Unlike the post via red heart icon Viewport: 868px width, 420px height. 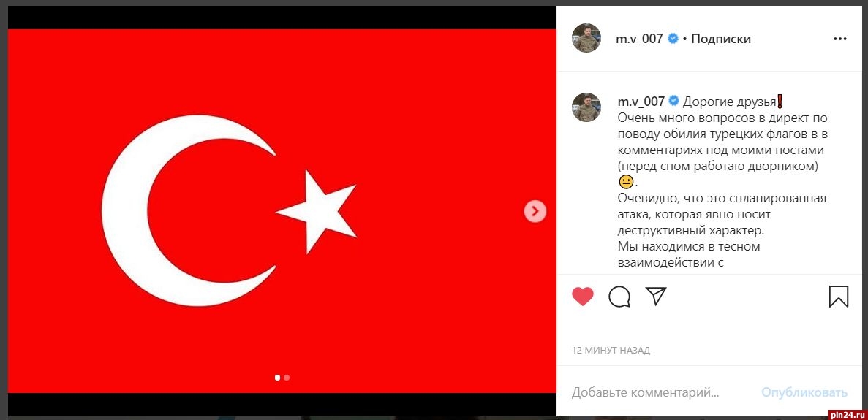click(x=582, y=297)
